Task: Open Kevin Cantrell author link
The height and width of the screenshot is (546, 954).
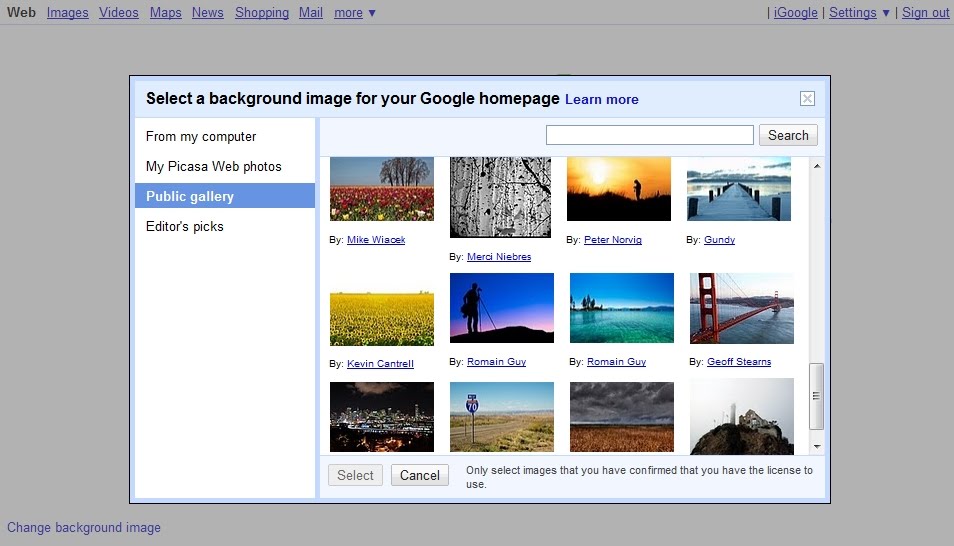Action: [x=380, y=363]
